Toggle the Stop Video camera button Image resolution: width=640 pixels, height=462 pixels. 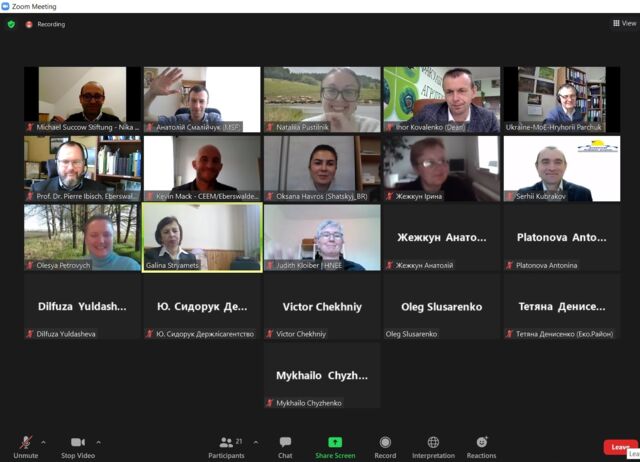[x=78, y=442]
